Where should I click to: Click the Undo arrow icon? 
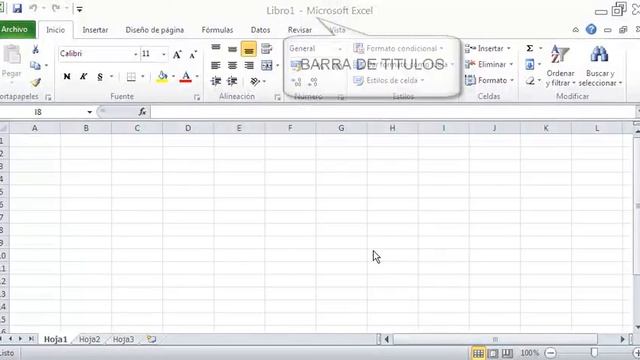33,8
